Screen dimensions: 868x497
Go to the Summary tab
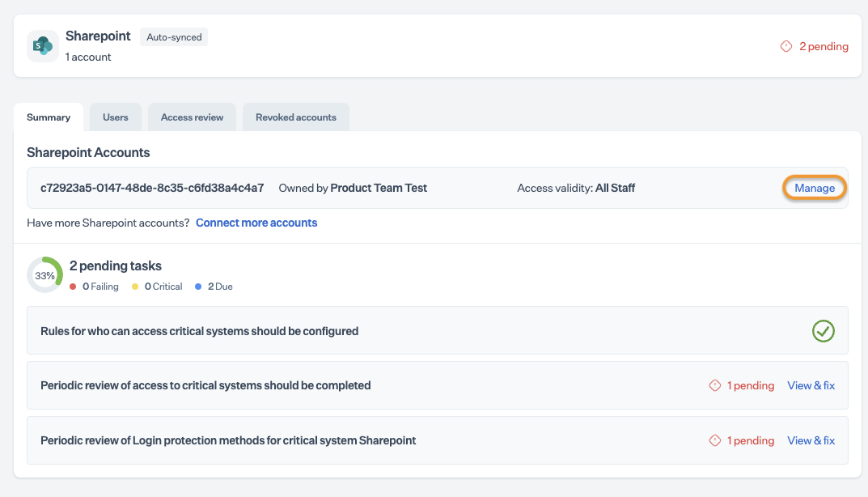pos(49,117)
